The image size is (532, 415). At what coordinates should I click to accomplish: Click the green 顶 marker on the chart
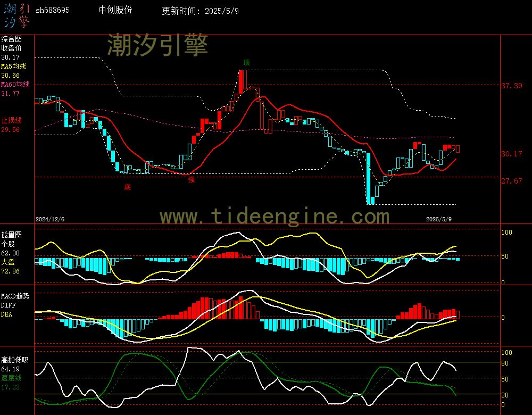pos(247,62)
